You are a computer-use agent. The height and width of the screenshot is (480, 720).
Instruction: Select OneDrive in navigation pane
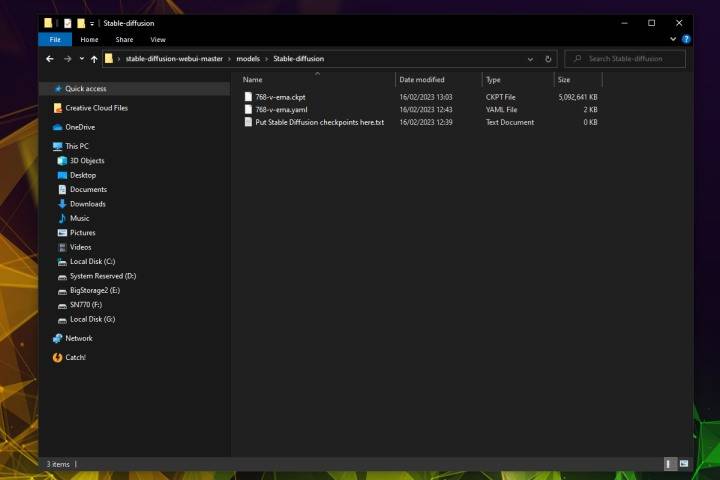click(79, 127)
